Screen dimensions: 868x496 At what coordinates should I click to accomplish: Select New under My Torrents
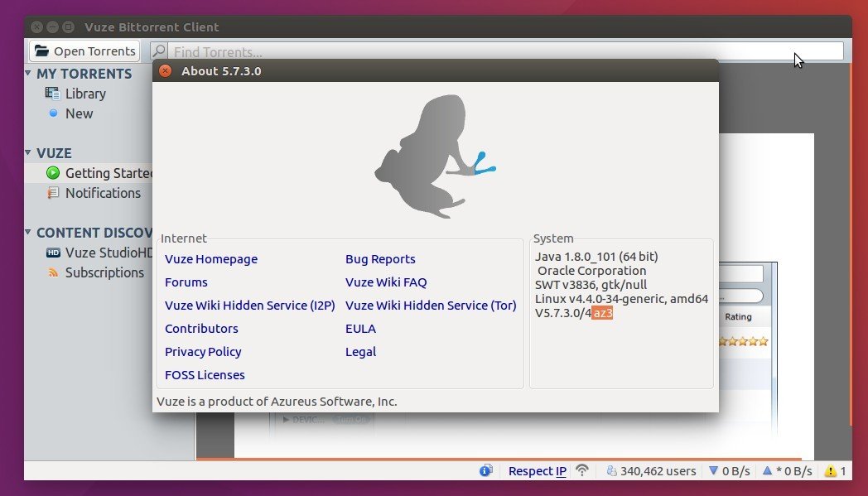point(80,113)
